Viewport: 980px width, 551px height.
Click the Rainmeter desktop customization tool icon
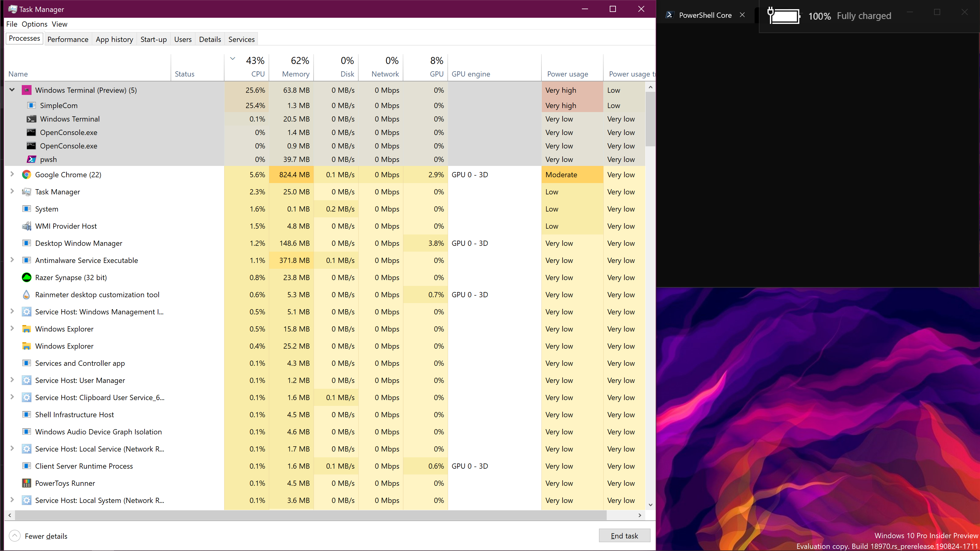(27, 295)
